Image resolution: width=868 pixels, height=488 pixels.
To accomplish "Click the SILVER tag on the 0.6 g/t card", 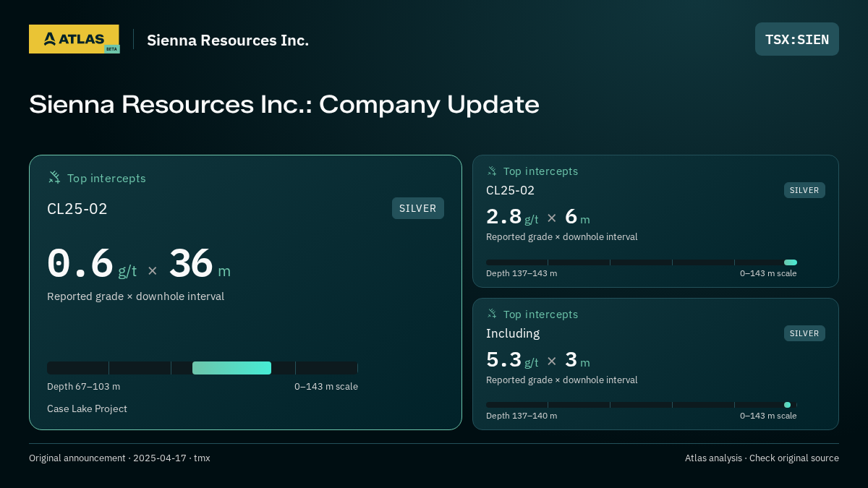I will (x=418, y=208).
